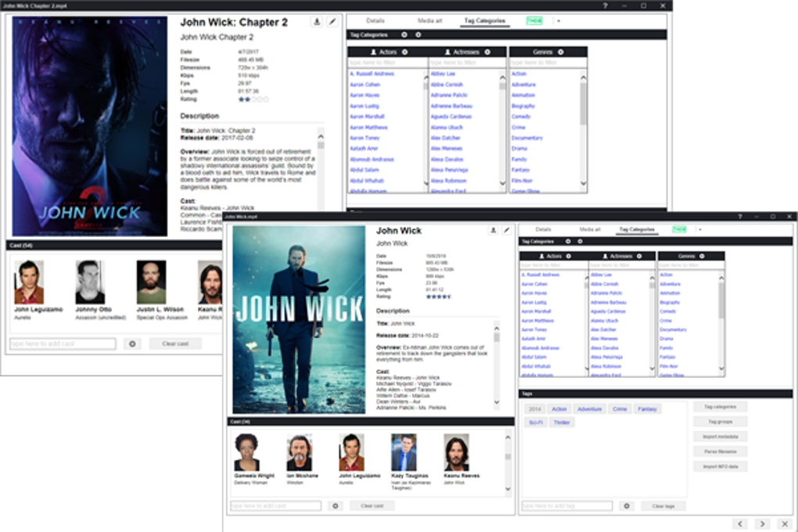Click first round icon on John Wick Tag Categories bar
This screenshot has width=798, height=532.
(568, 241)
